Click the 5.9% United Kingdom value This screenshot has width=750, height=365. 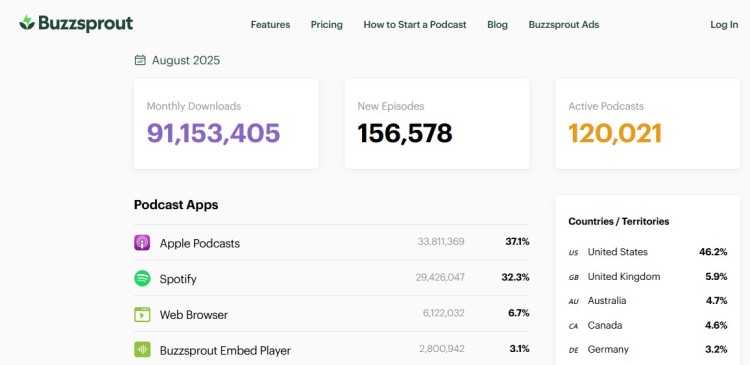click(x=716, y=277)
